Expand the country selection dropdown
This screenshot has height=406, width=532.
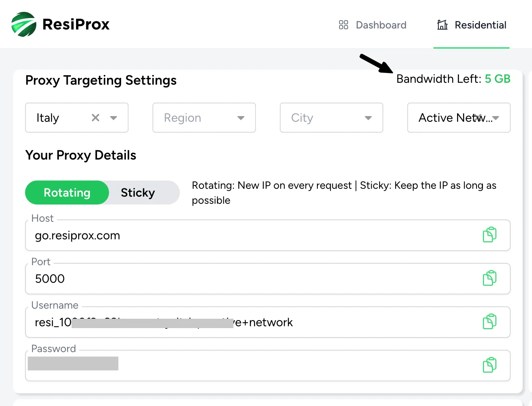pos(114,118)
